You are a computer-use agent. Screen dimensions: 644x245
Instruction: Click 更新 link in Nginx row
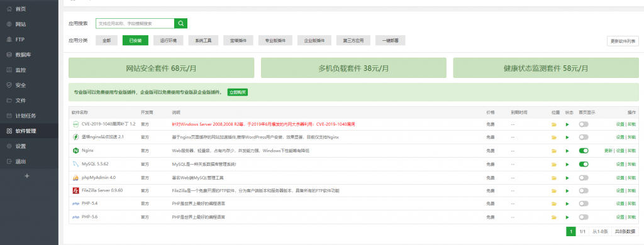[x=608, y=151]
